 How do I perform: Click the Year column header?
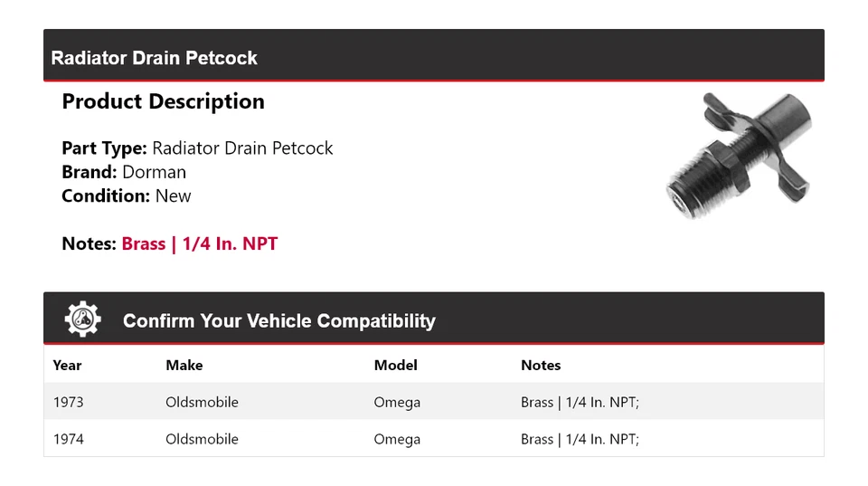pos(67,366)
